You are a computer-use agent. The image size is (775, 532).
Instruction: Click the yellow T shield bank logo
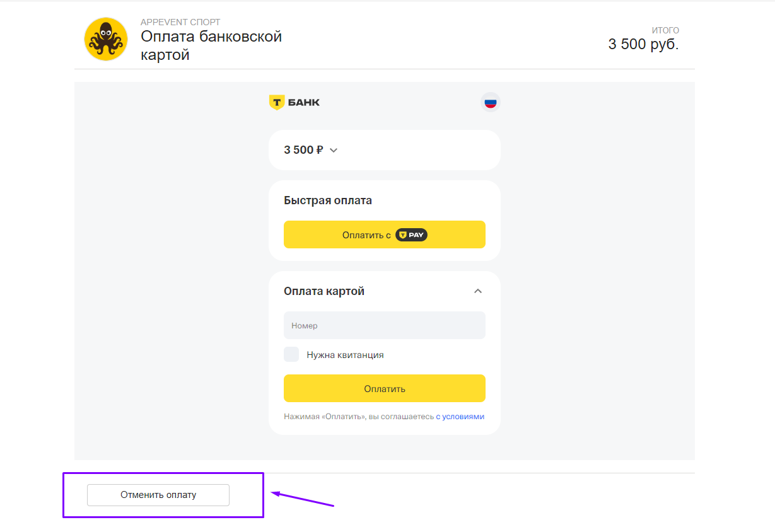[x=276, y=102]
